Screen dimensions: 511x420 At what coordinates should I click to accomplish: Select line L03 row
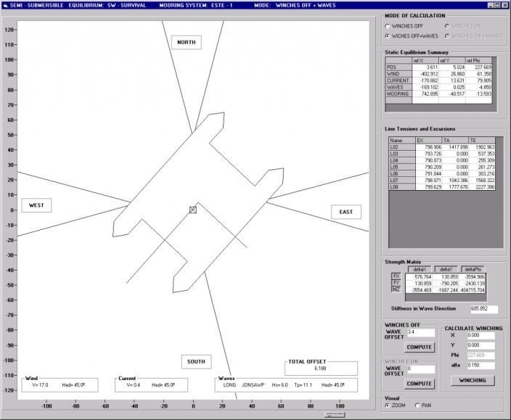(442, 154)
